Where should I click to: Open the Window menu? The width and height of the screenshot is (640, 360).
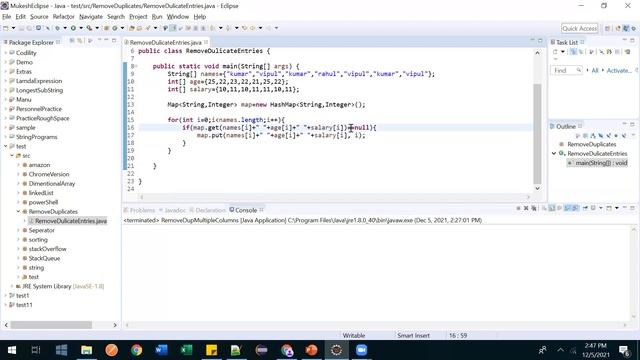tap(178, 17)
